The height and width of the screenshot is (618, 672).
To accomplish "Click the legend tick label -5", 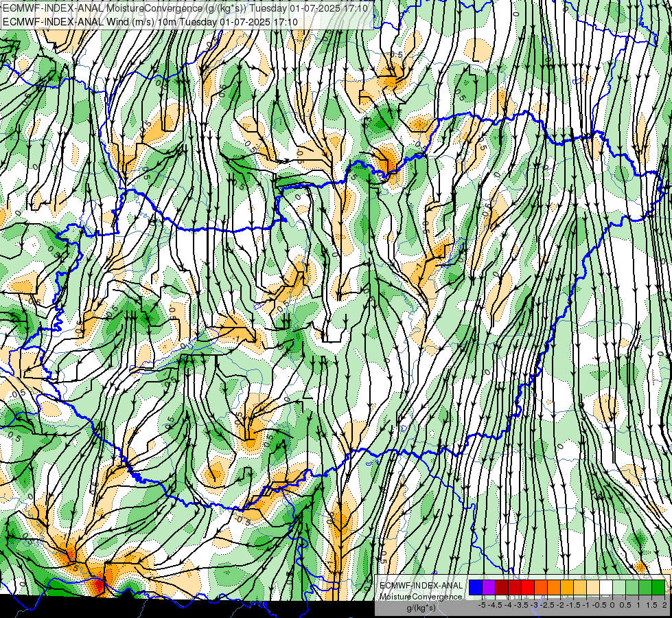I will pyautogui.click(x=482, y=605).
